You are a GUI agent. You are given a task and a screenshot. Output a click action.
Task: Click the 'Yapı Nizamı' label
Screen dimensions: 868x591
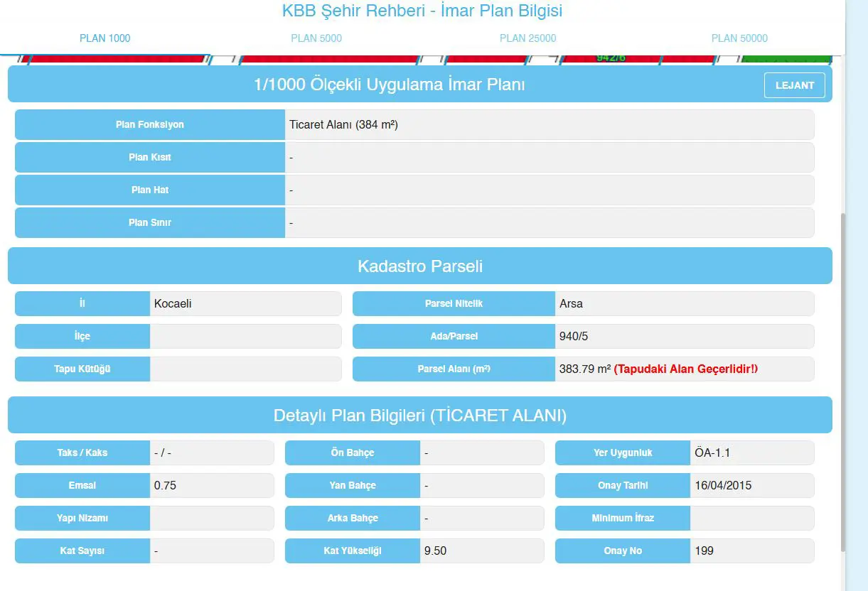[x=82, y=518]
